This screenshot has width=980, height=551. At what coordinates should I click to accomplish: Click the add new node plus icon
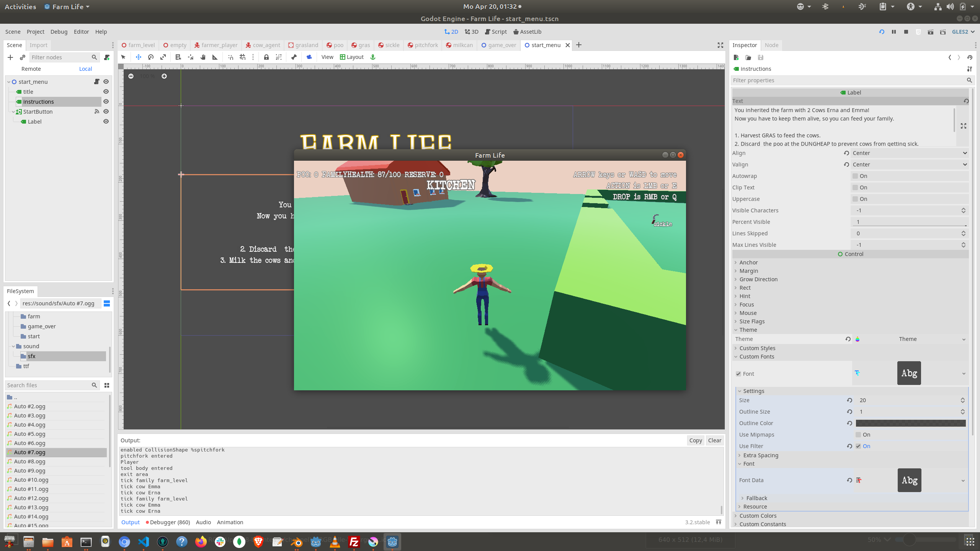click(10, 57)
